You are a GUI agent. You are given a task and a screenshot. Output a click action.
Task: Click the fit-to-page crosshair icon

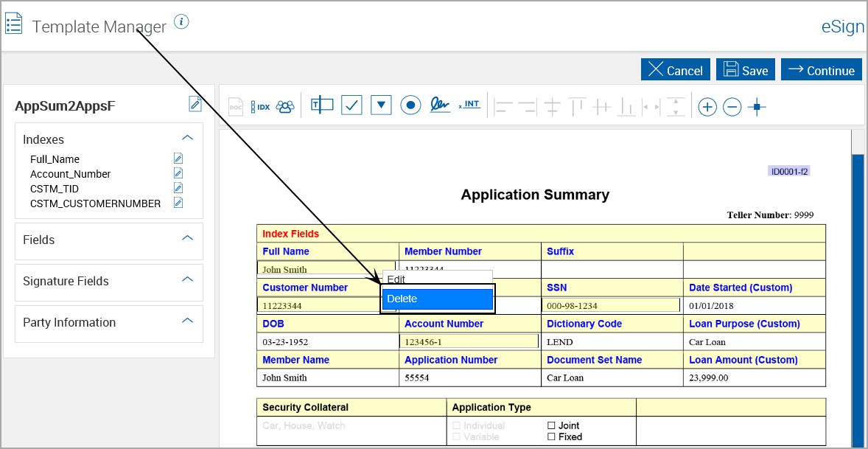(x=757, y=106)
